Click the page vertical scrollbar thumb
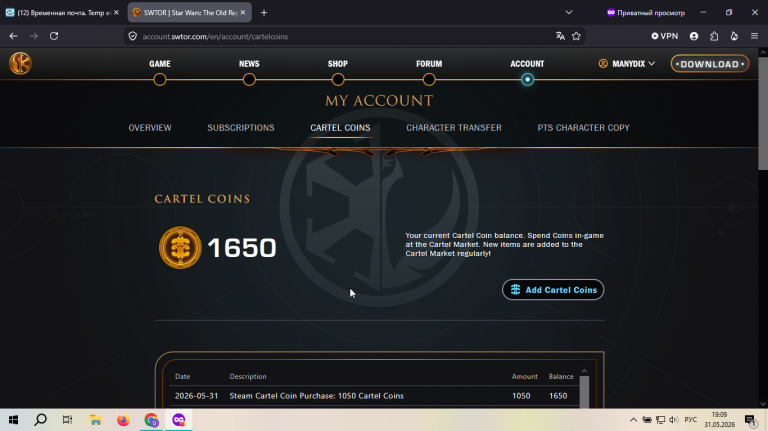The image size is (768, 431). point(763,113)
